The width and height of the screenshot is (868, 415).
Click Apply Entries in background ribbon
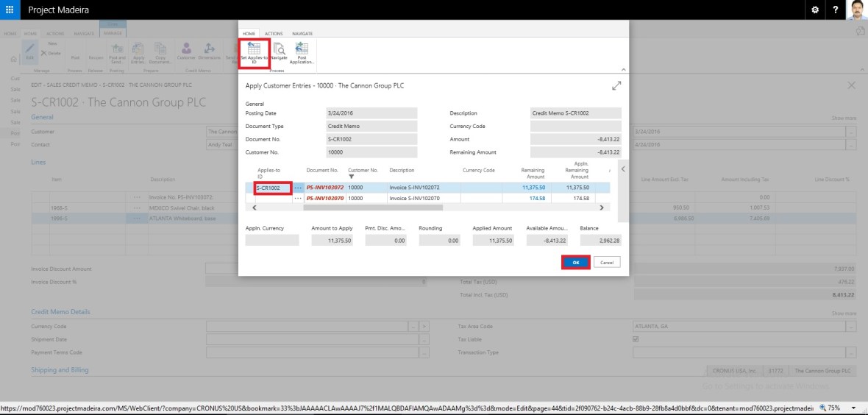138,53
